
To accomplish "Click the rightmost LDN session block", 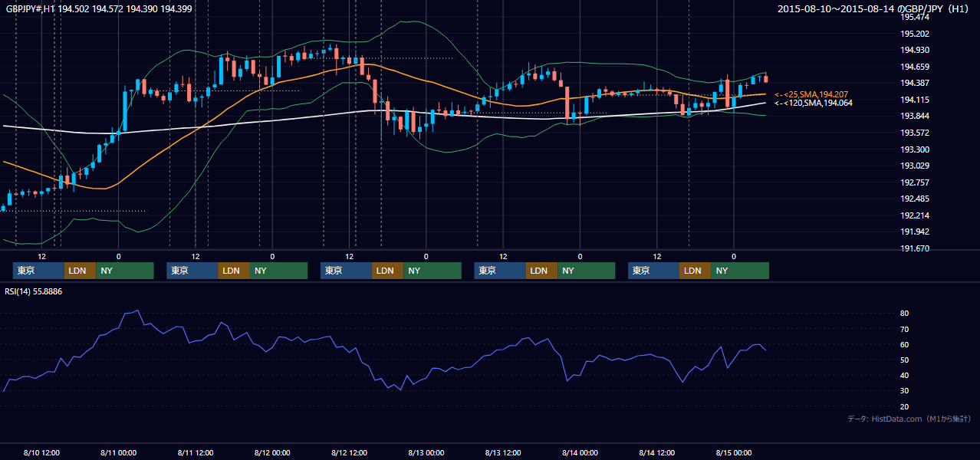I will 695,271.
